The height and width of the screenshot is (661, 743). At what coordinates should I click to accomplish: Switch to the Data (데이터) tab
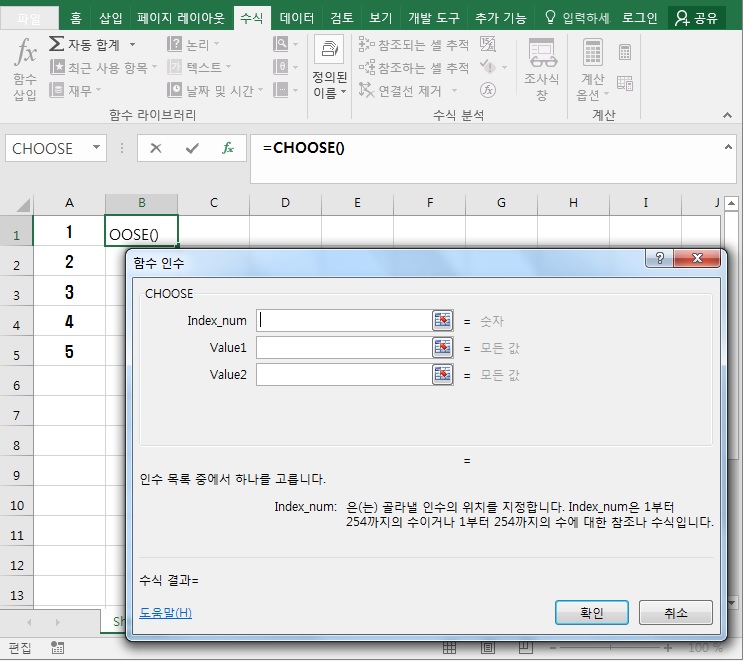(x=297, y=18)
